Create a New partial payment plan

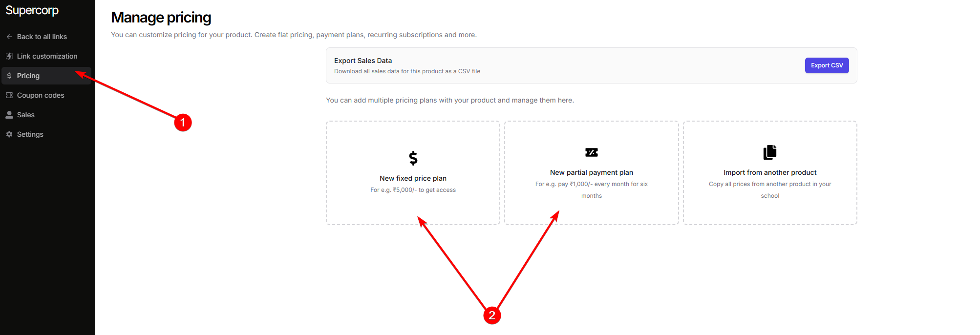point(592,172)
